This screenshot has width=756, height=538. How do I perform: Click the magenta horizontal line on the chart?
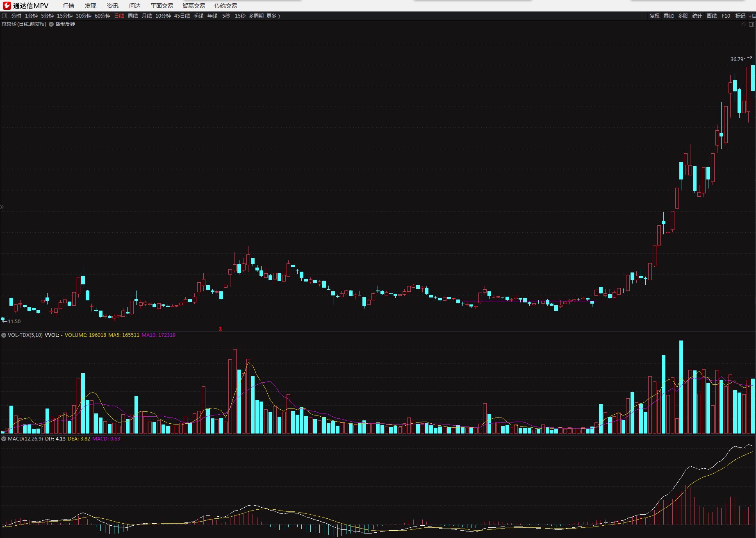pos(529,301)
